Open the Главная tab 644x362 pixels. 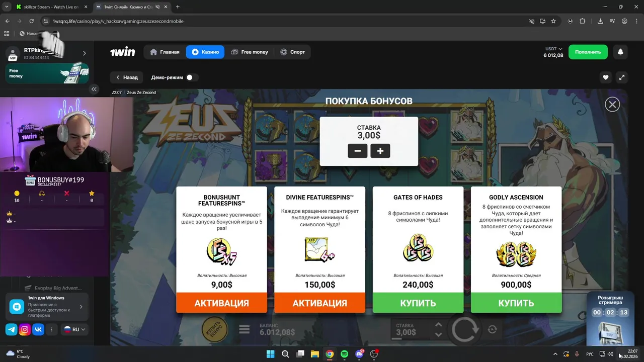pos(165,52)
